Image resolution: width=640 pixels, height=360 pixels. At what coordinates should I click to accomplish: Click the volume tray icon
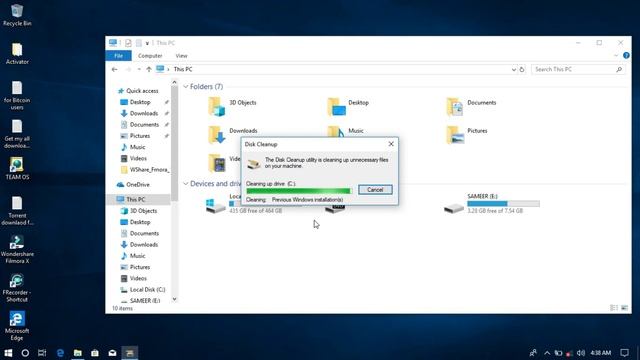pos(581,353)
